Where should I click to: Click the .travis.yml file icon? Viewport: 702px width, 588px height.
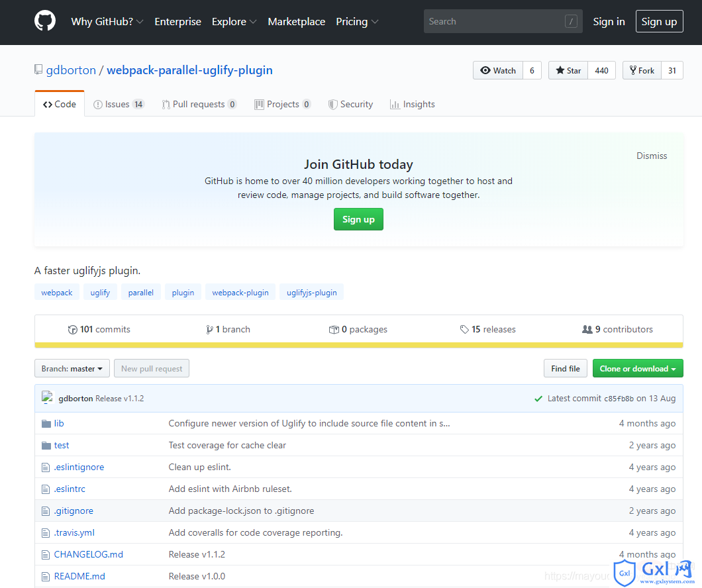(x=46, y=533)
